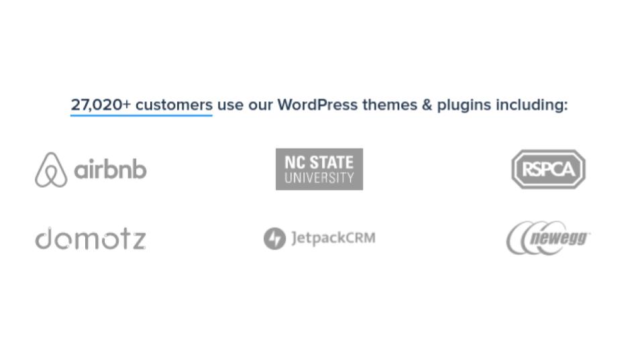Click the NC State University gray box logo
The height and width of the screenshot is (362, 644).
coord(319,169)
